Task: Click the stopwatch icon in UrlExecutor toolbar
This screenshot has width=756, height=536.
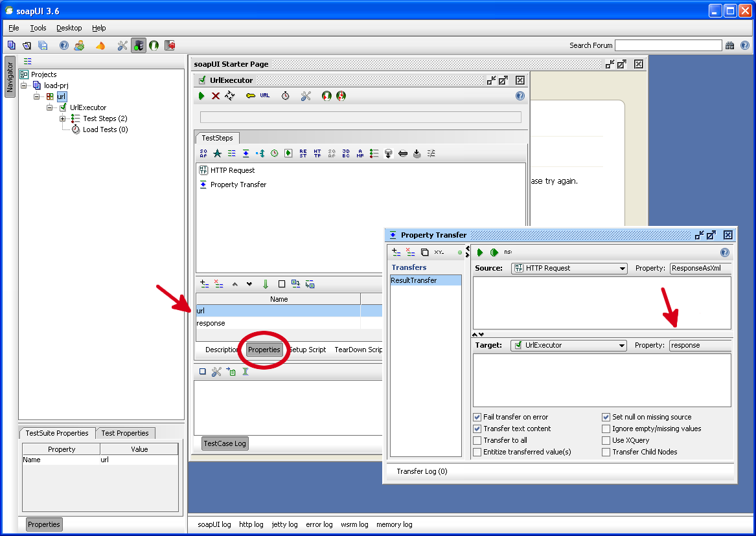Action: [x=285, y=96]
